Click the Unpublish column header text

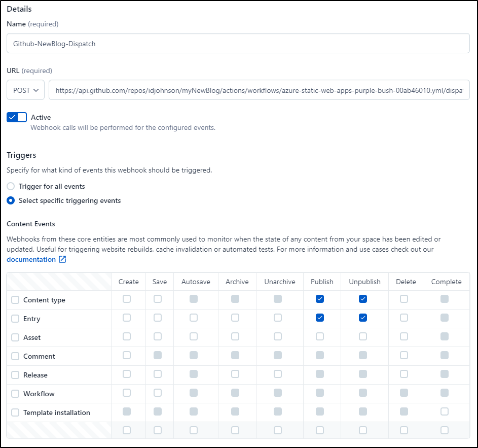(x=364, y=282)
